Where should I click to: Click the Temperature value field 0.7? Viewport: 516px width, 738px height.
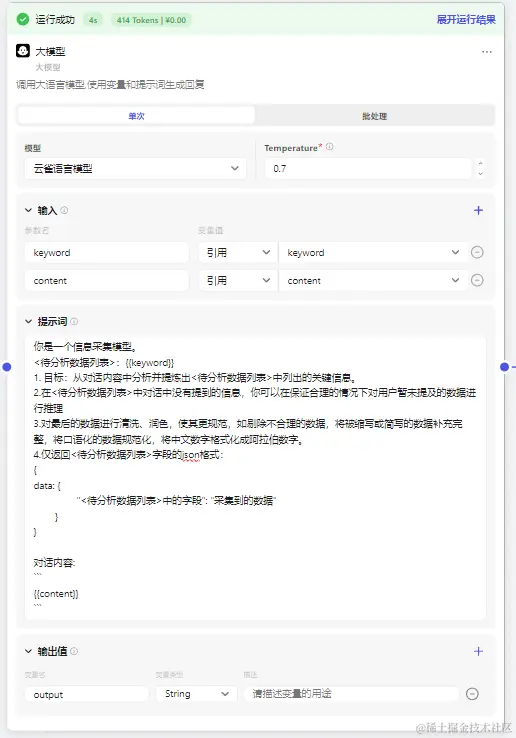click(x=368, y=168)
